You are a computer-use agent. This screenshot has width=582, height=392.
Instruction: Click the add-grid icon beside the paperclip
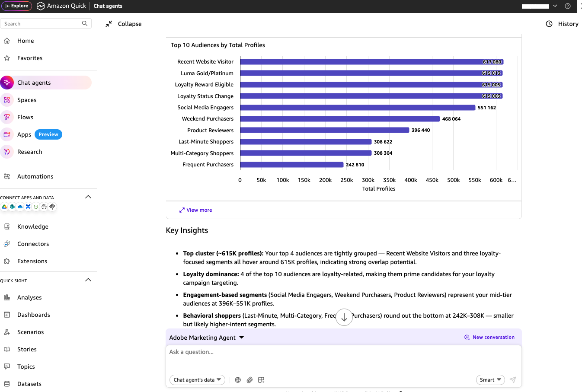coord(261,380)
